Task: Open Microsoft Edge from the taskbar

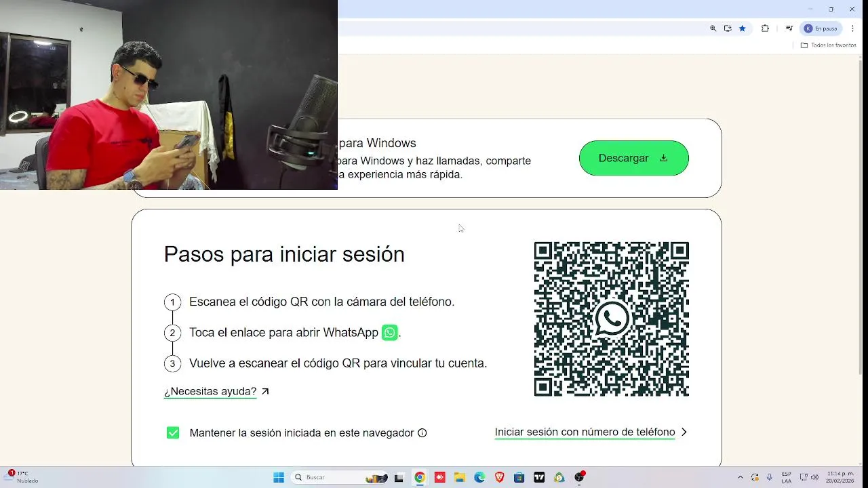Action: 479,477
